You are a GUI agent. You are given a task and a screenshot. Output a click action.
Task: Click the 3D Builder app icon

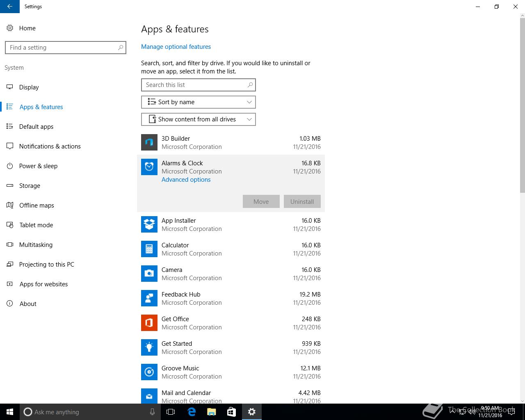tap(149, 142)
